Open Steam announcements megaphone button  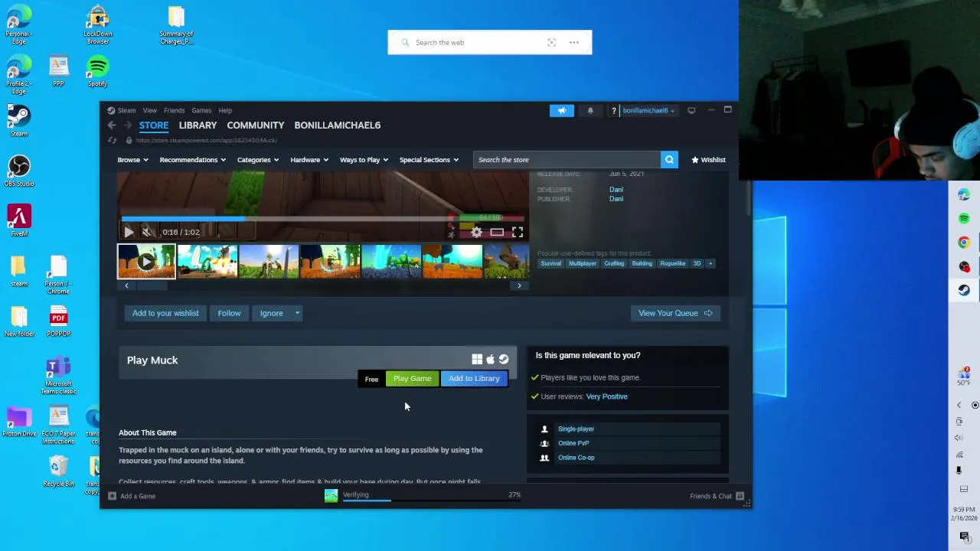[x=562, y=111]
